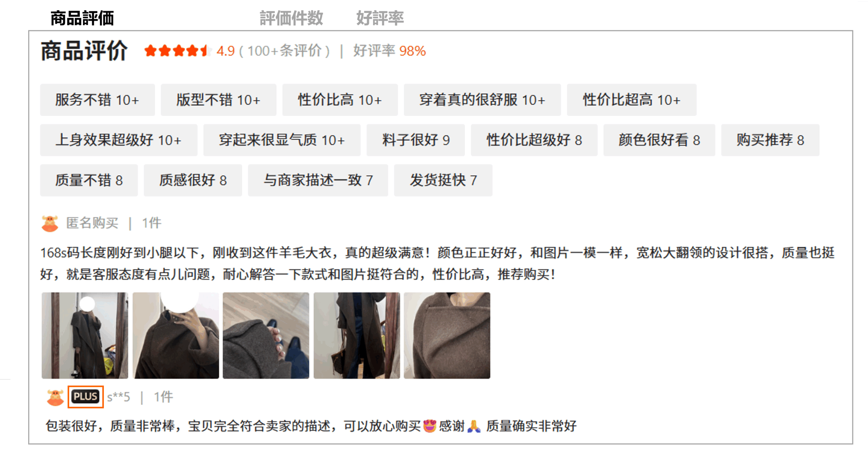Open the third review photo showing sleeve
The image size is (868, 451).
point(266,335)
